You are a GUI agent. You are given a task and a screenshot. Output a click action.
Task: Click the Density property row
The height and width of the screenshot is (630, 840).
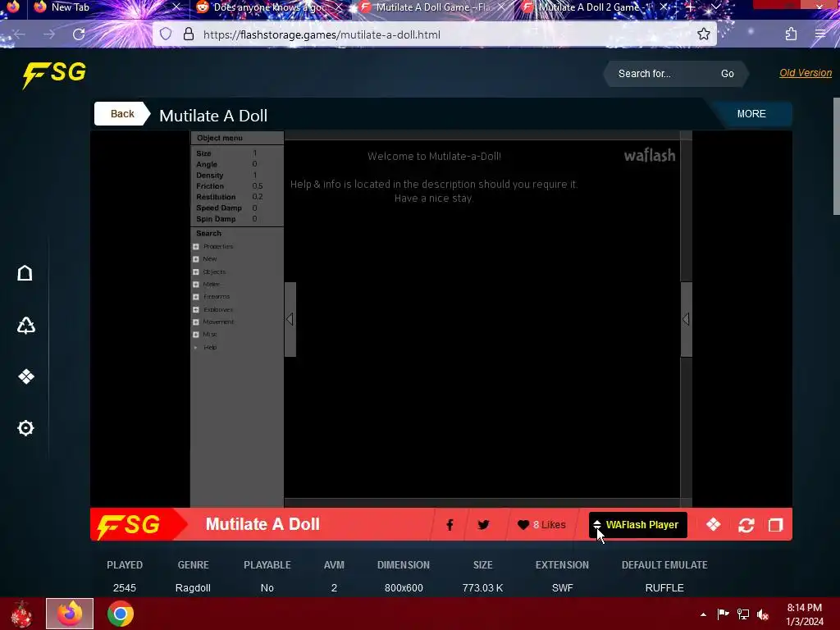237,176
